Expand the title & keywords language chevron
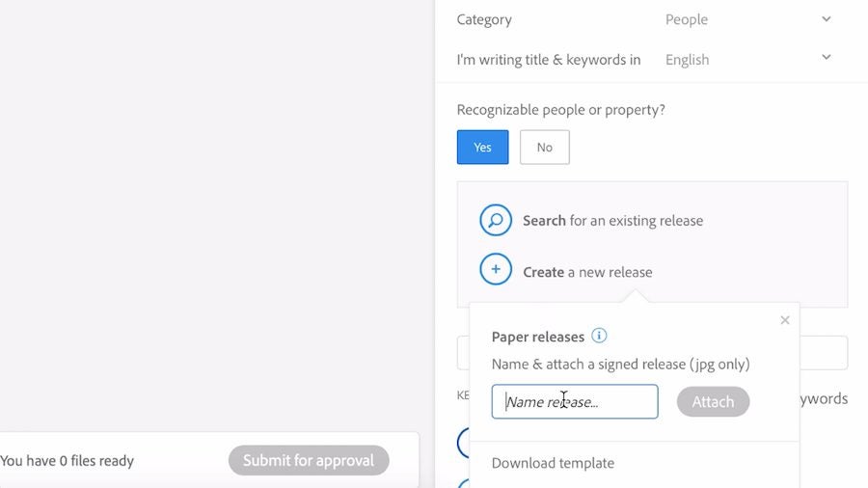 [x=827, y=58]
